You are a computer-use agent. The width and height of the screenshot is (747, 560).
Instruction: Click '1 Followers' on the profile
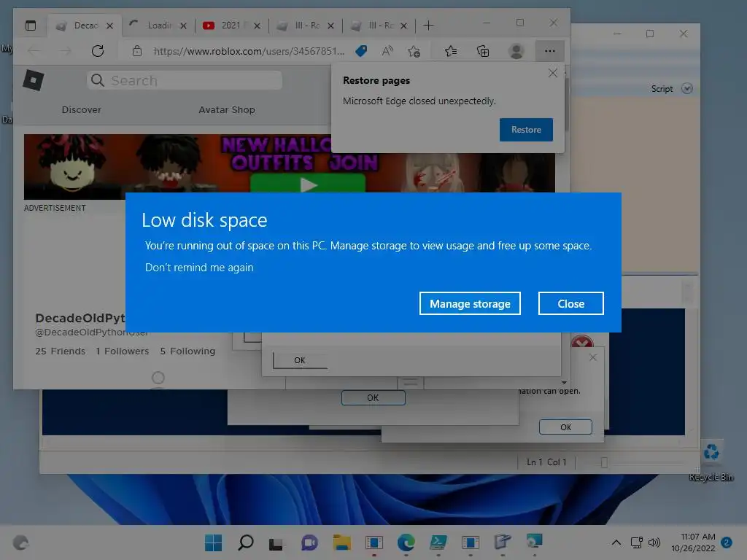(122, 351)
